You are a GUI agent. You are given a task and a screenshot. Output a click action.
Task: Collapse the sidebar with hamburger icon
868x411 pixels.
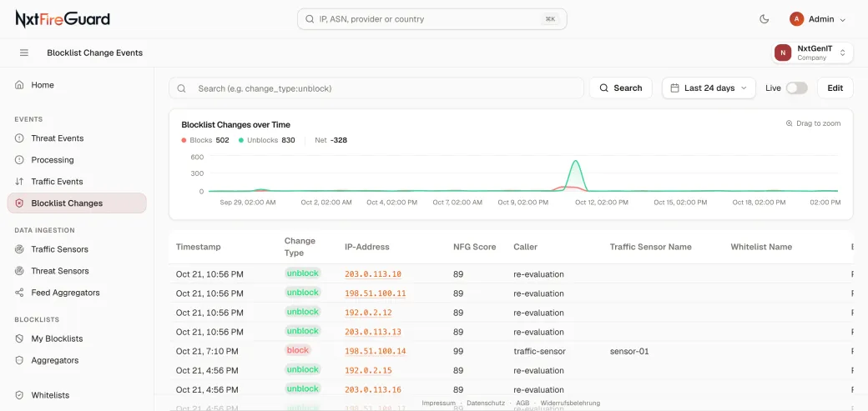24,53
